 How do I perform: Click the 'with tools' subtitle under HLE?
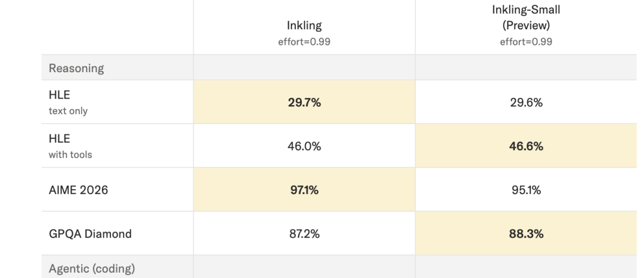70,155
